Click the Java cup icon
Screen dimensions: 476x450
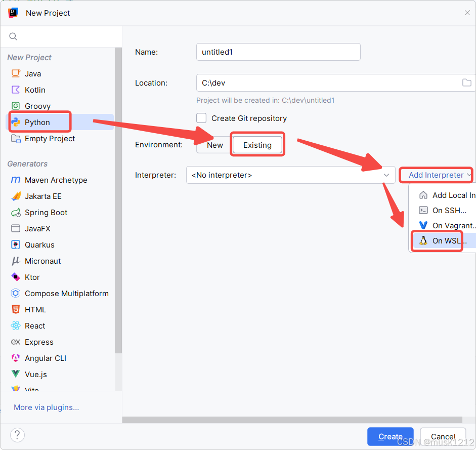[x=16, y=73]
